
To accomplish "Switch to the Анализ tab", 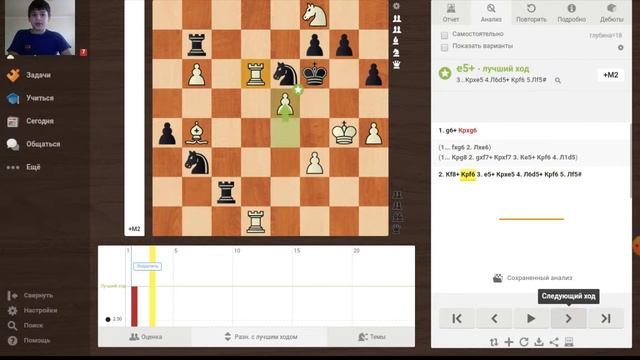I will (x=491, y=12).
